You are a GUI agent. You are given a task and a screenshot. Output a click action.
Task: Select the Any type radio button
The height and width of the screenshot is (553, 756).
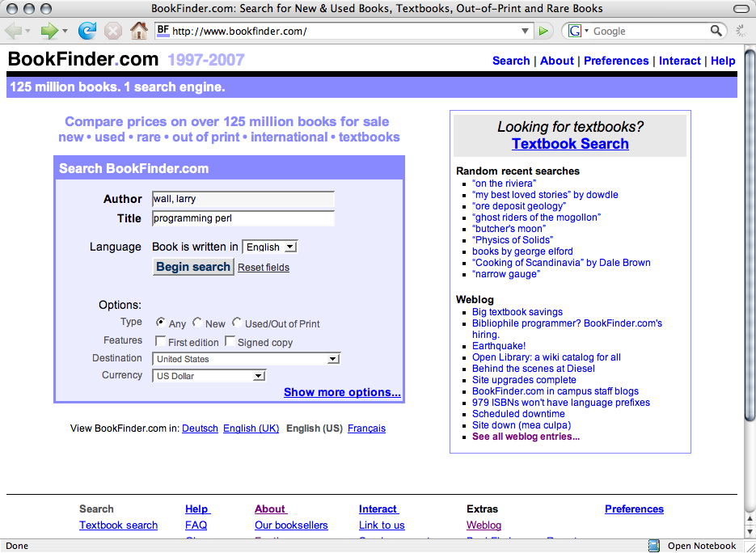tap(161, 322)
